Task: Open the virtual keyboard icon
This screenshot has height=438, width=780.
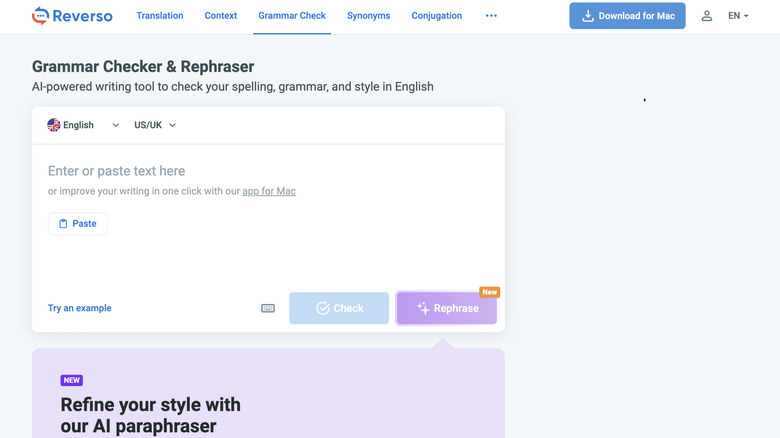Action: [x=268, y=308]
